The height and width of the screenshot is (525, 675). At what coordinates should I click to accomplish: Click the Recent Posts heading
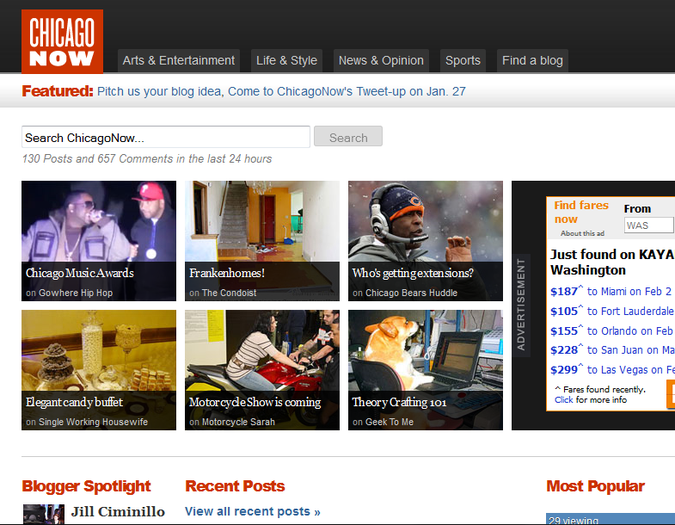coord(235,486)
